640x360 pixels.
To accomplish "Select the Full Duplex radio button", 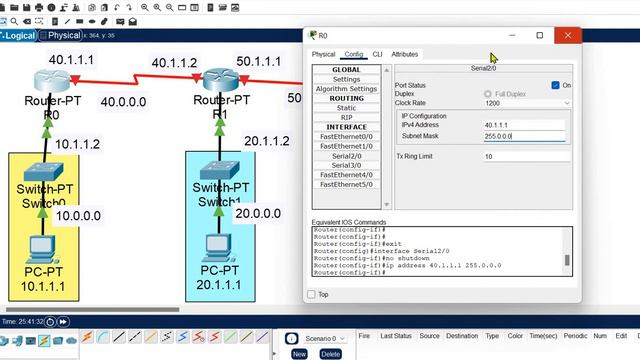I will 487,94.
